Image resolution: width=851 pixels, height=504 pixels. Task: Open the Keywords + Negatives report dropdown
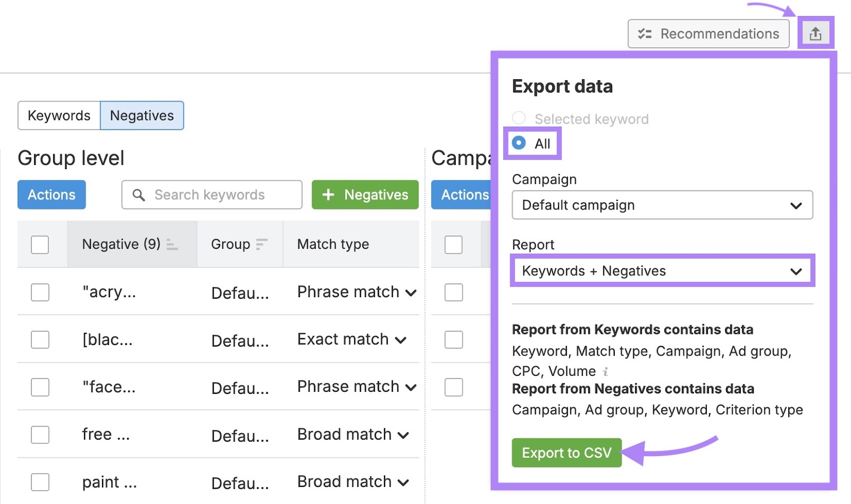(662, 271)
